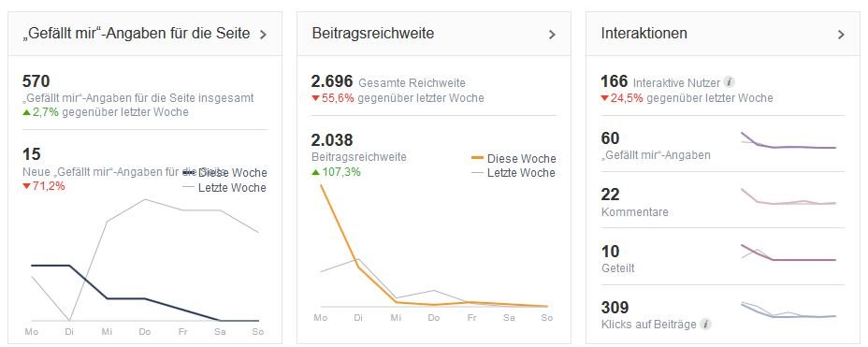Open the Beitragsreichweite panel title
The width and height of the screenshot is (868, 347).
point(373,34)
